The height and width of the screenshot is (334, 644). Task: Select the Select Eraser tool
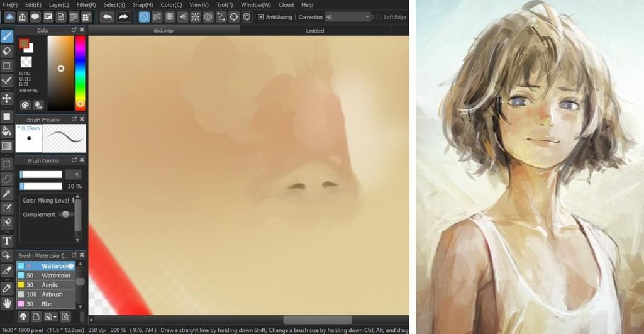tap(6, 223)
